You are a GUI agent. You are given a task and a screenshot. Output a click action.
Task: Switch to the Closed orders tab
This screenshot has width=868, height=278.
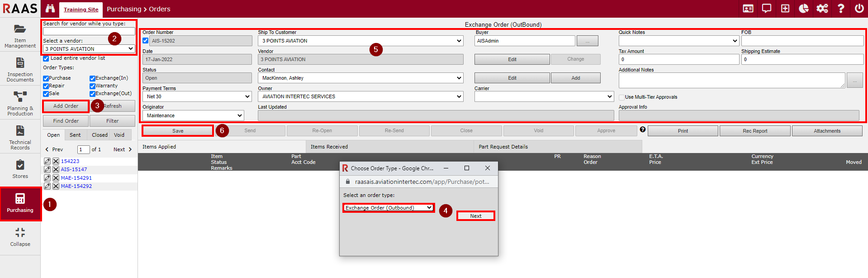click(x=100, y=135)
